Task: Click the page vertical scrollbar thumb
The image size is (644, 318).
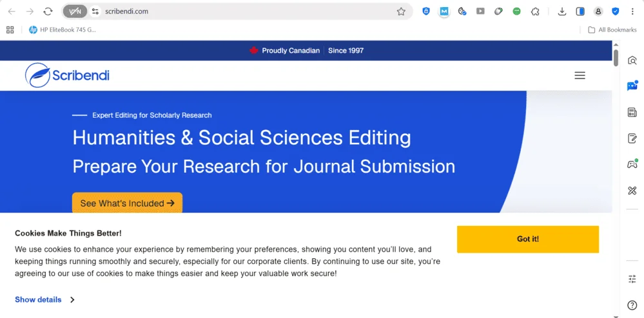Action: [x=616, y=57]
